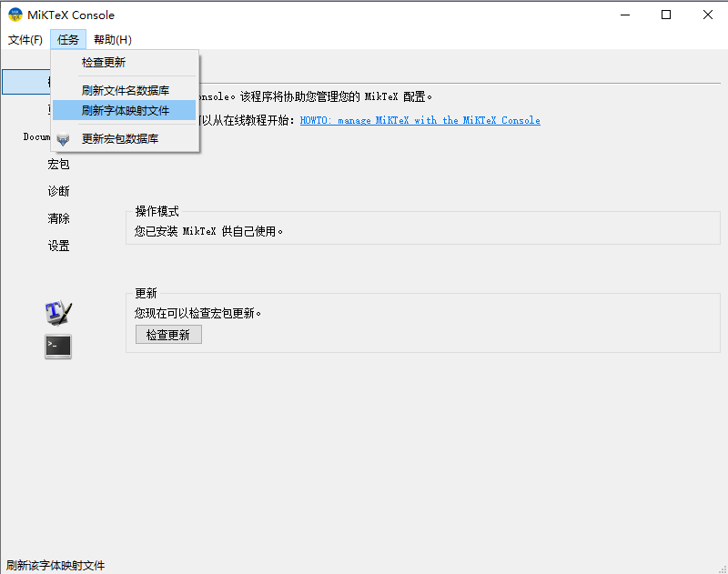
Task: Select 检查更新 in the 任务 menu
Action: pos(124,63)
